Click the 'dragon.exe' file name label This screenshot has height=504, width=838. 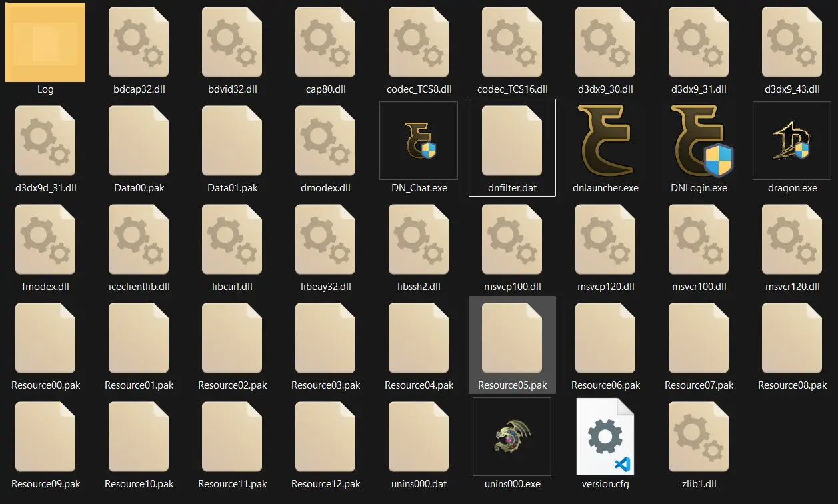[x=792, y=188]
